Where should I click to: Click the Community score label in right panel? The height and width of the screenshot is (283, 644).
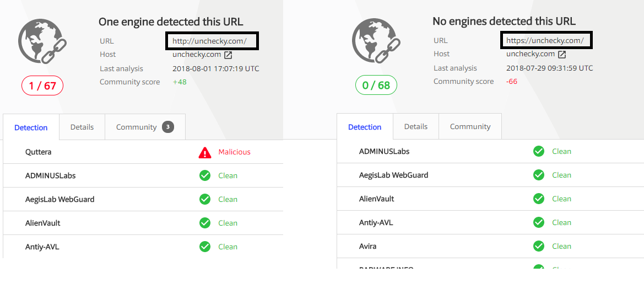464,82
